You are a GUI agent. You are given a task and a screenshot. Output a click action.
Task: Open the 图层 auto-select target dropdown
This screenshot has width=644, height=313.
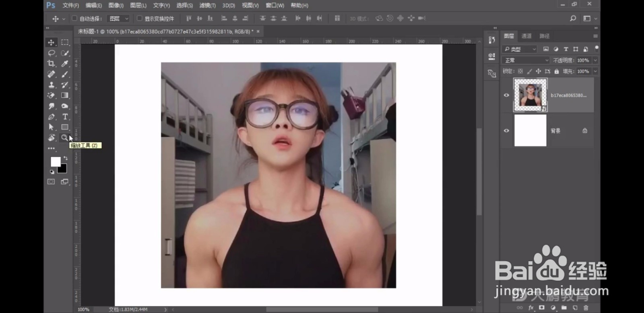tap(119, 19)
